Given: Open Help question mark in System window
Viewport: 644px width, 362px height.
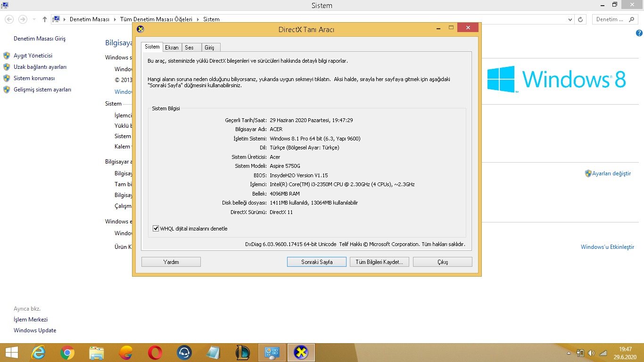Looking at the screenshot, I should click(639, 33).
